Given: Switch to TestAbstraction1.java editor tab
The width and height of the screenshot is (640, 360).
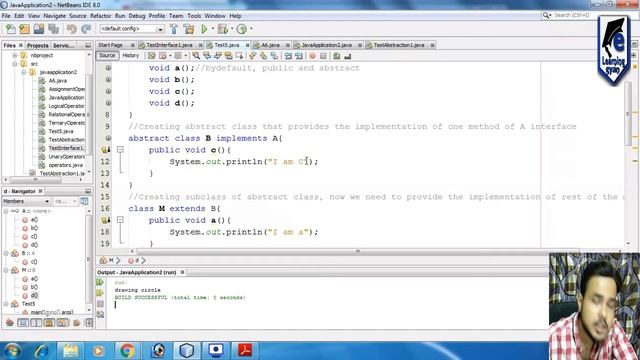Looking at the screenshot, I should point(399,45).
